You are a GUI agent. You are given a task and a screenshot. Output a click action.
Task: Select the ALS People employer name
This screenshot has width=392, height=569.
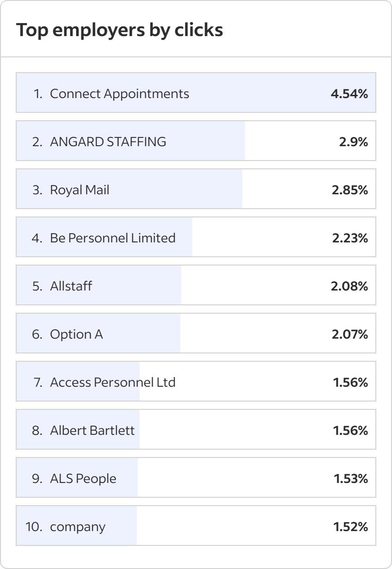pyautogui.click(x=83, y=478)
